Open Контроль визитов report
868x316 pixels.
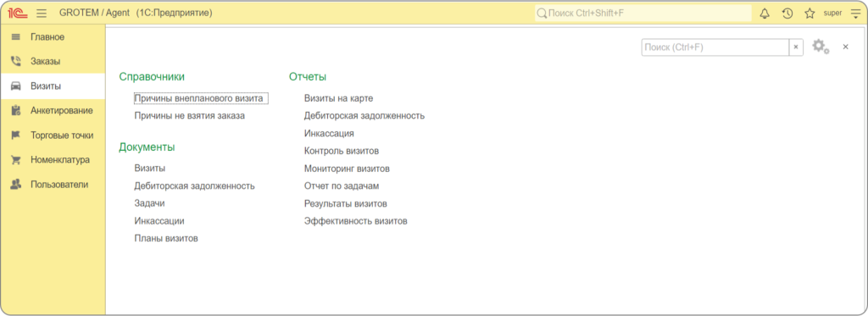pyautogui.click(x=342, y=151)
